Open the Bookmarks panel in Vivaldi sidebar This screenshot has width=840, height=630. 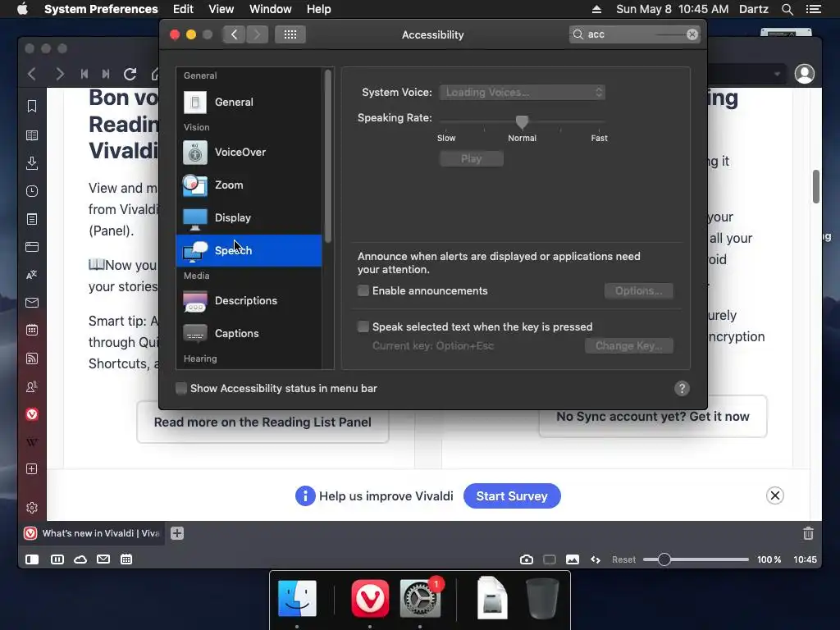pyautogui.click(x=32, y=106)
